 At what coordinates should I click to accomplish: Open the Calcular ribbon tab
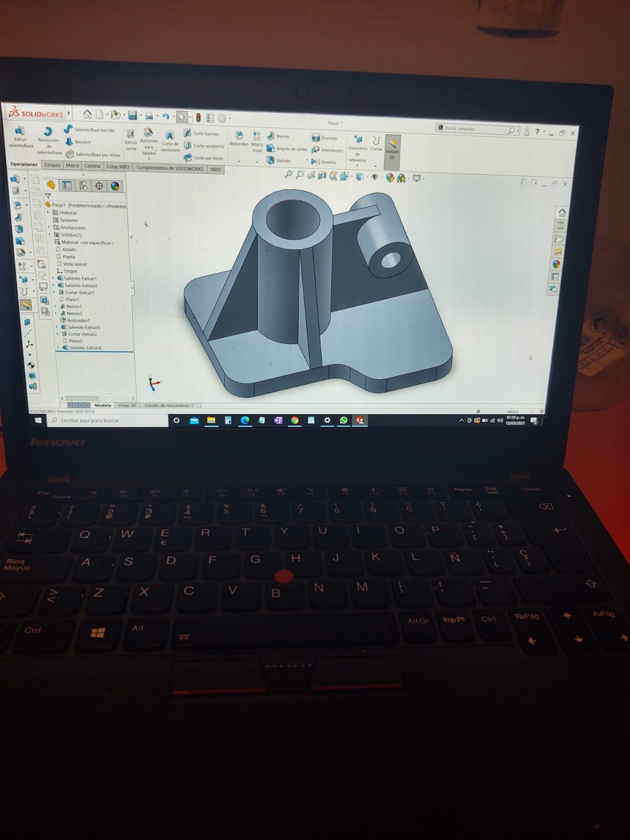[92, 166]
